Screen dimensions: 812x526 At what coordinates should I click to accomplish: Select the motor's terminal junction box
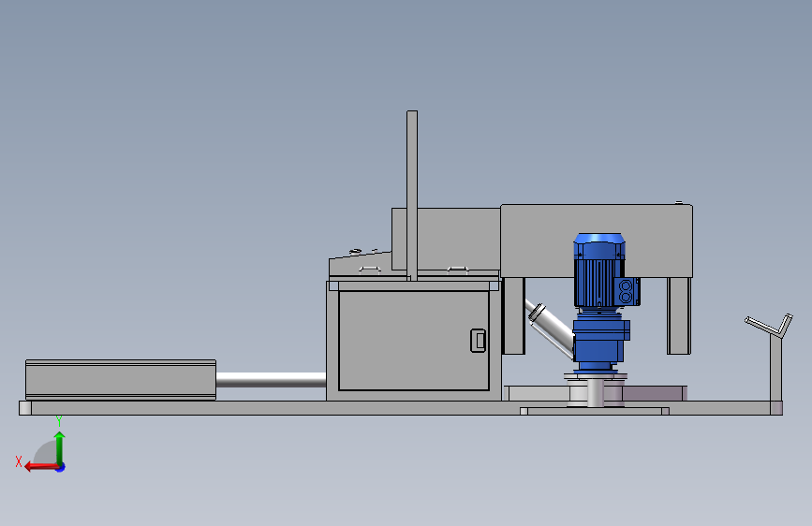point(627,291)
